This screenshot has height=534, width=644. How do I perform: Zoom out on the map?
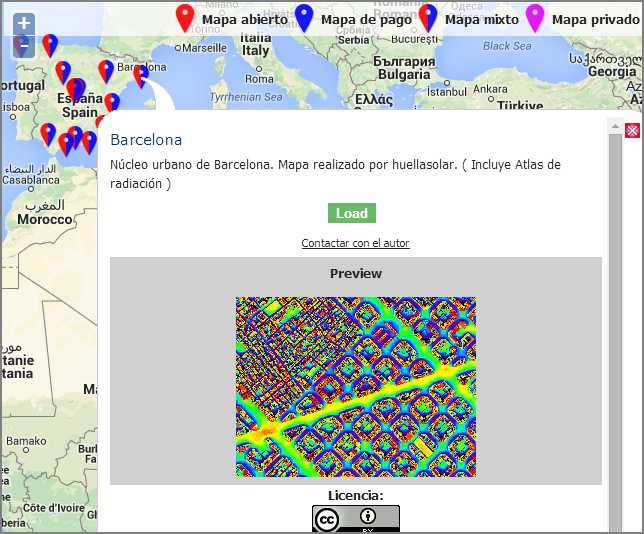(x=24, y=46)
